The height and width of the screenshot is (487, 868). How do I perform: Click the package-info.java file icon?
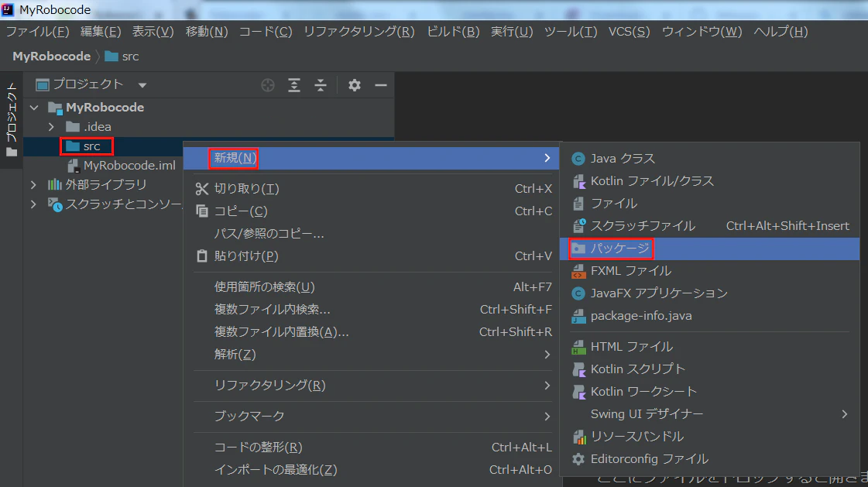(578, 316)
